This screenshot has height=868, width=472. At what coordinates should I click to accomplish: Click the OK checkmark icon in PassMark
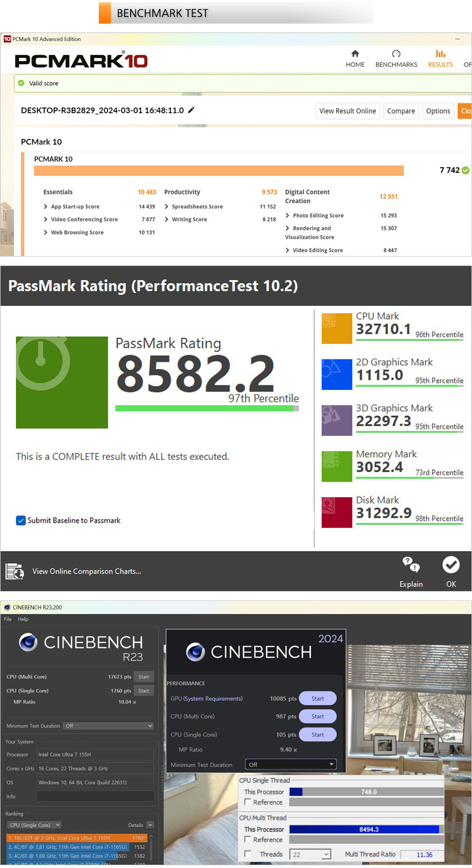coord(451,564)
